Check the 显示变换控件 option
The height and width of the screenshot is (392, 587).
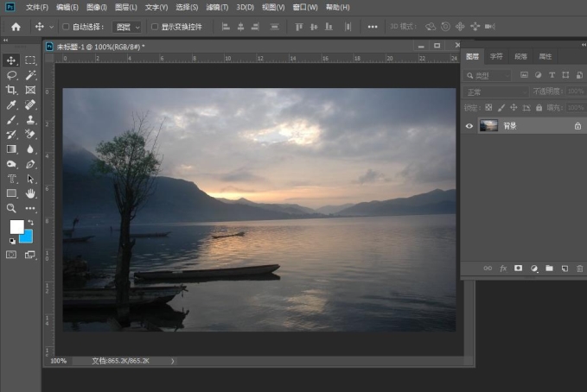click(x=154, y=27)
